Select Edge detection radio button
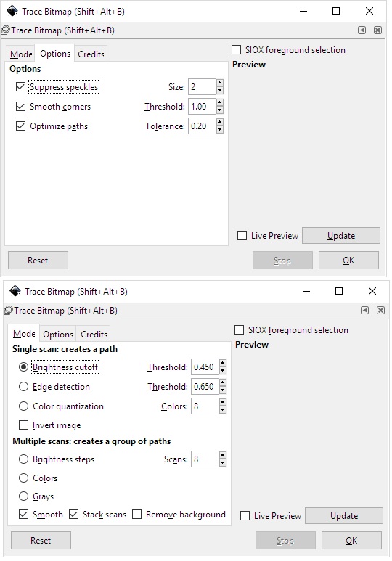 coord(24,387)
